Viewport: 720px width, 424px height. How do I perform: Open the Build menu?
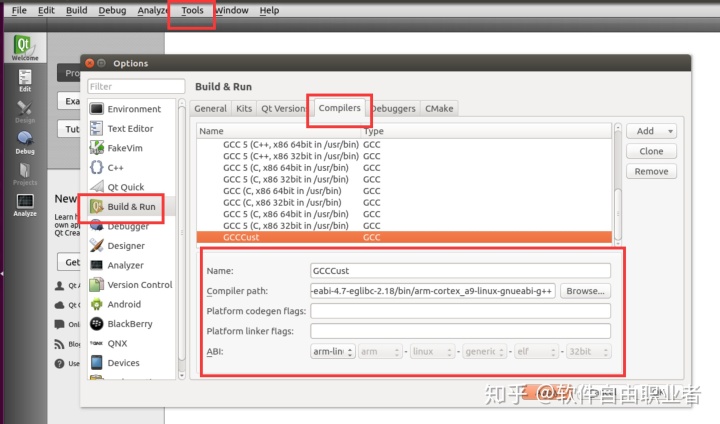[76, 10]
